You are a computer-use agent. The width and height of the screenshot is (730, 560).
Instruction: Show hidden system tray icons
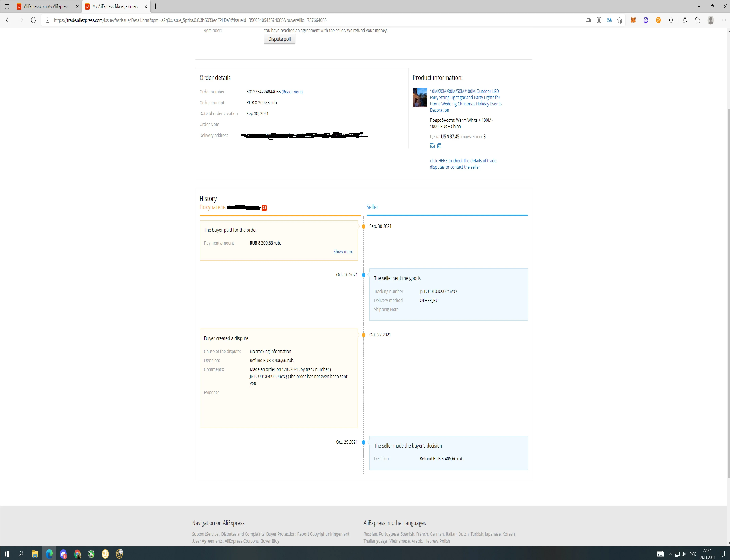tap(670, 554)
